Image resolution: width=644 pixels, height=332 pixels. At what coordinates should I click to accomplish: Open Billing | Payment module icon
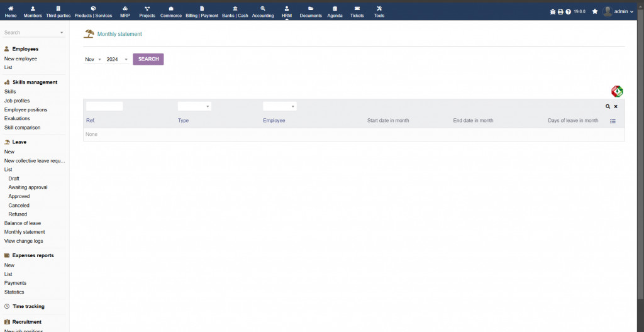coord(202,8)
